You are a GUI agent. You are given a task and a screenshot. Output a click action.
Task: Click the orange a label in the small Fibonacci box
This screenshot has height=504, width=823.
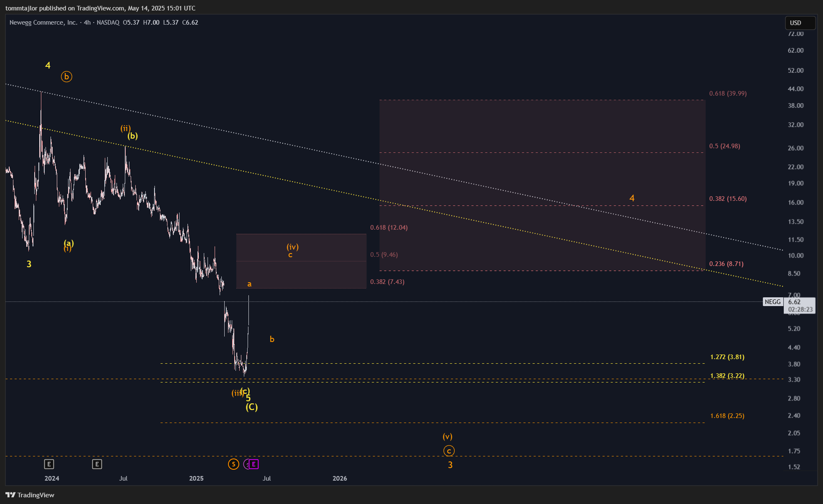pyautogui.click(x=249, y=284)
